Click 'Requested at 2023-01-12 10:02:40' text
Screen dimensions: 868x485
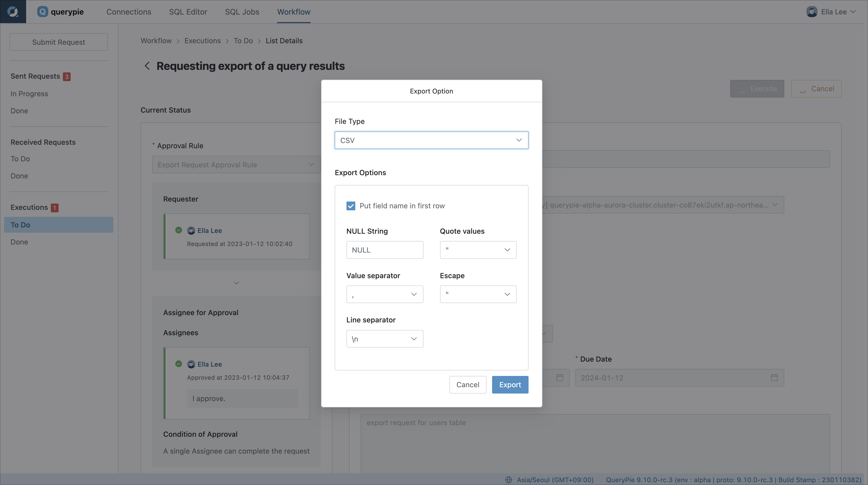(240, 244)
